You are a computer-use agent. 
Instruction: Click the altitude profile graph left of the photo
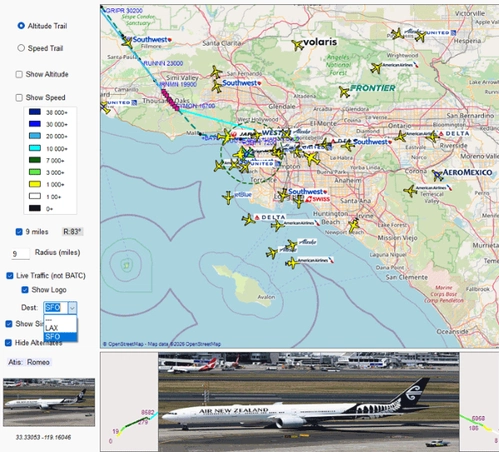pos(129,402)
